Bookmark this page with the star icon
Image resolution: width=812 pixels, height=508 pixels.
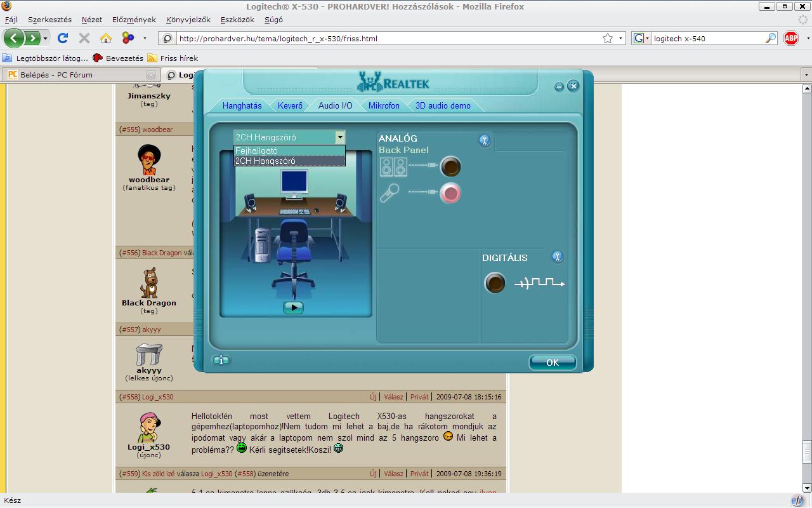(608, 38)
